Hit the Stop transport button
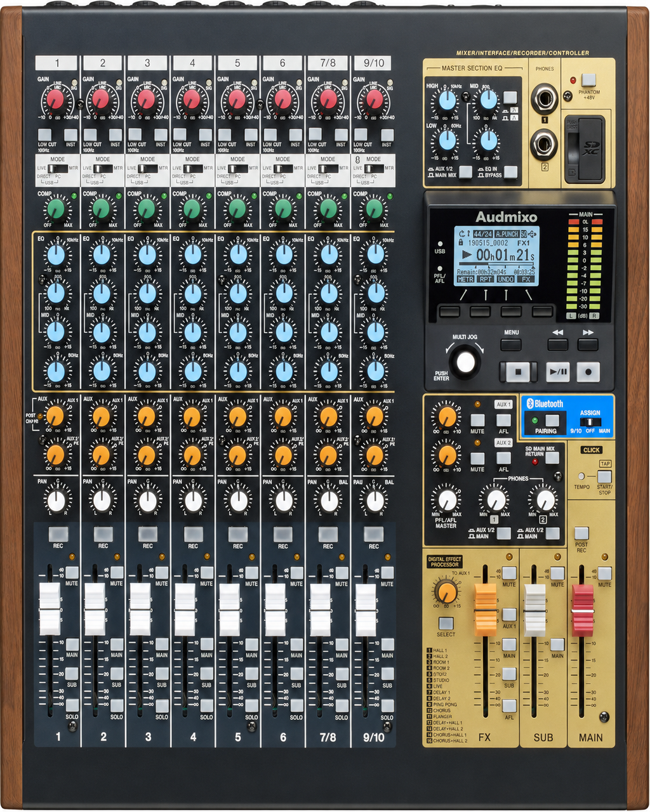 coord(518,372)
